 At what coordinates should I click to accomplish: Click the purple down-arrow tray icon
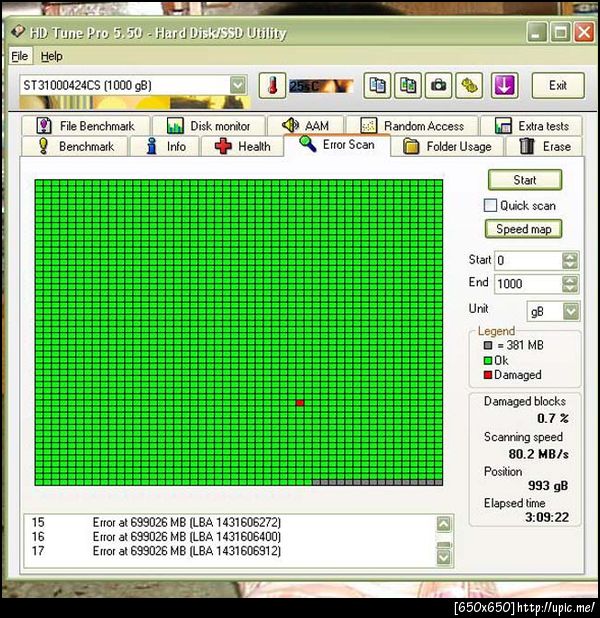tap(504, 85)
